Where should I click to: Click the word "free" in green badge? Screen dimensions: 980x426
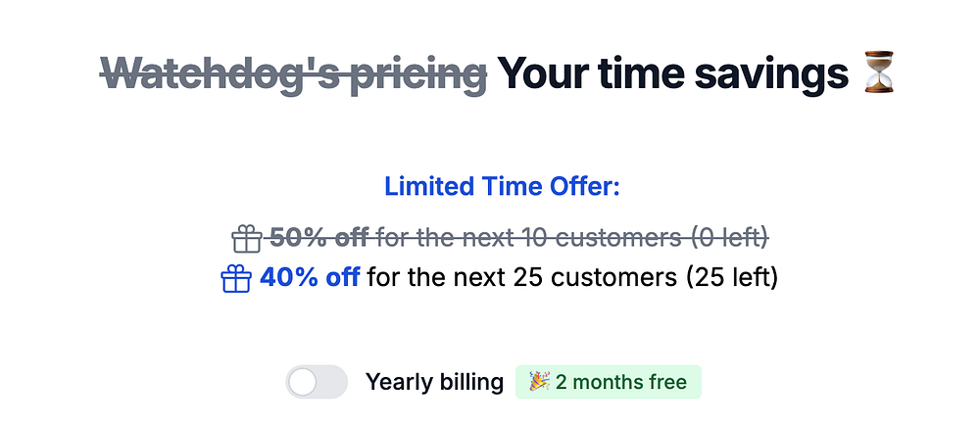(x=666, y=381)
